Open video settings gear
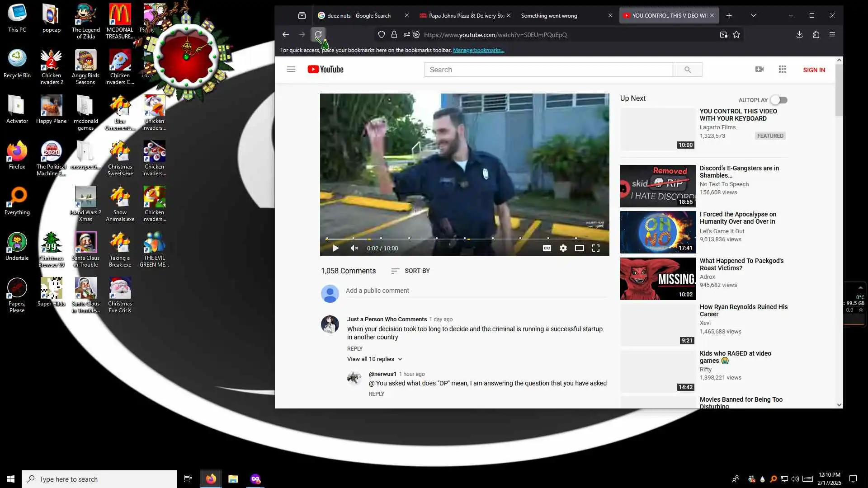 [563, 248]
